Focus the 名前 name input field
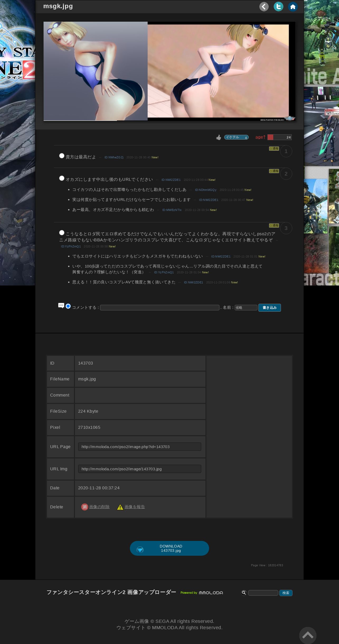 [246, 307]
